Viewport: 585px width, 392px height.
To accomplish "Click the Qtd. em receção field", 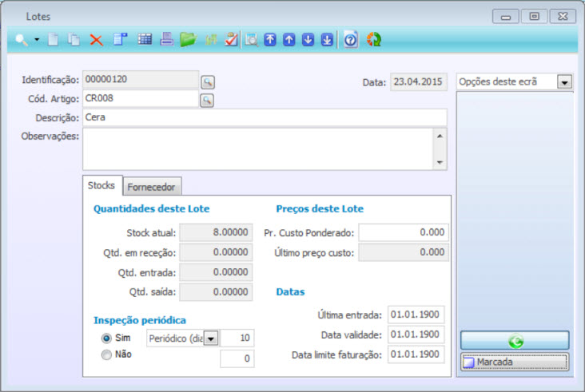I will [x=216, y=252].
